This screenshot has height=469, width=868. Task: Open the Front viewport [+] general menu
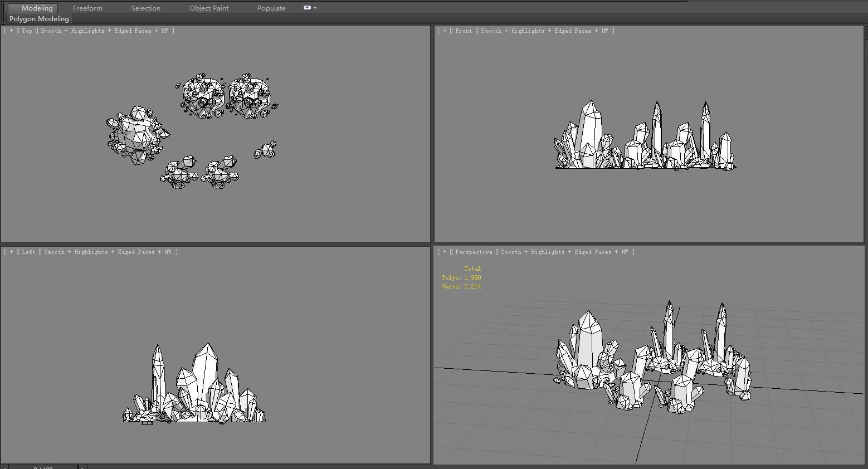tap(445, 31)
